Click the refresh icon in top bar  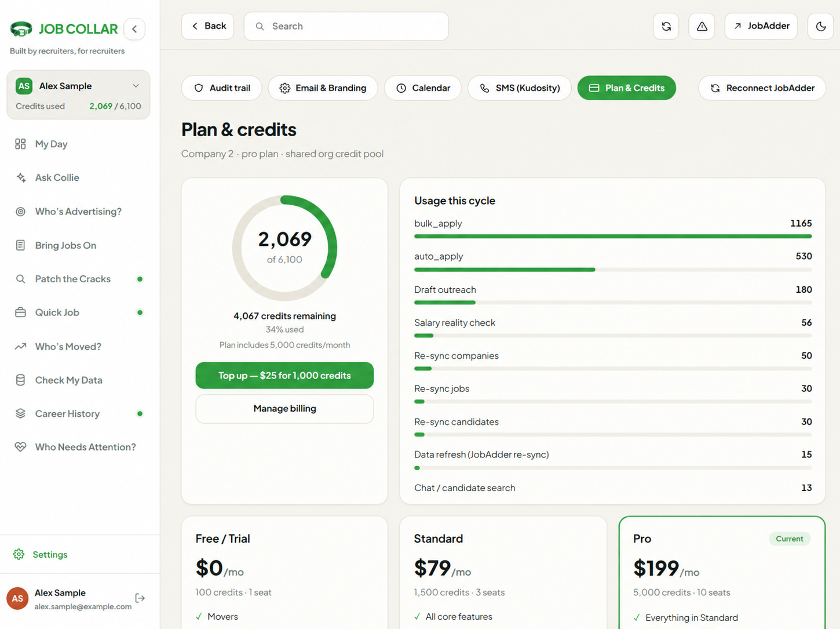(666, 26)
